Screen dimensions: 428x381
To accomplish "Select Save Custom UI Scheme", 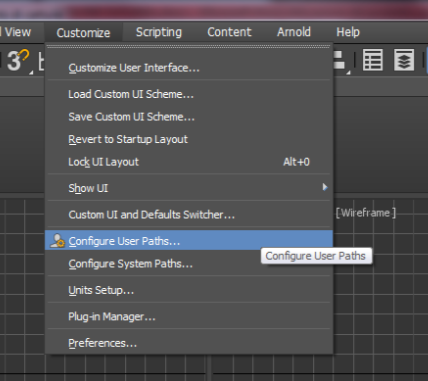I will 189,117.
